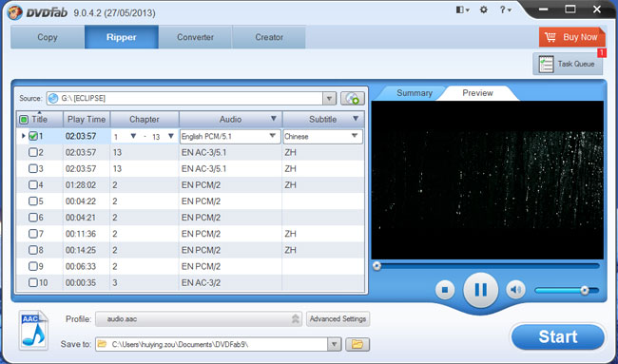Open the end chapter 13 dropdown
This screenshot has width=618, height=364.
[171, 136]
